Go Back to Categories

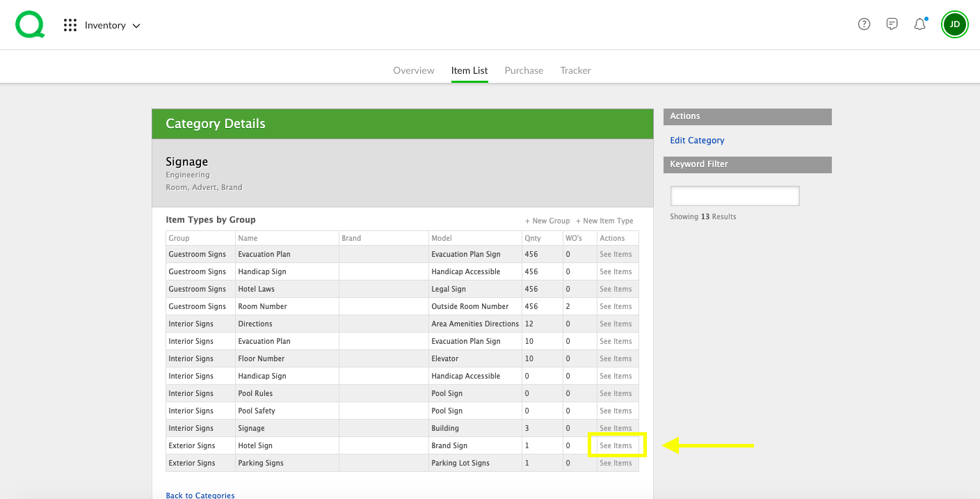pyautogui.click(x=200, y=495)
